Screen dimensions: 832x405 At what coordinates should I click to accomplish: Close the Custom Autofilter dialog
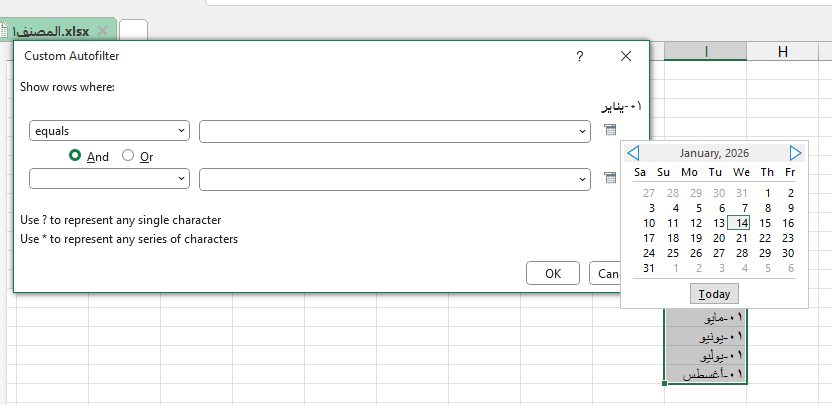tap(626, 57)
